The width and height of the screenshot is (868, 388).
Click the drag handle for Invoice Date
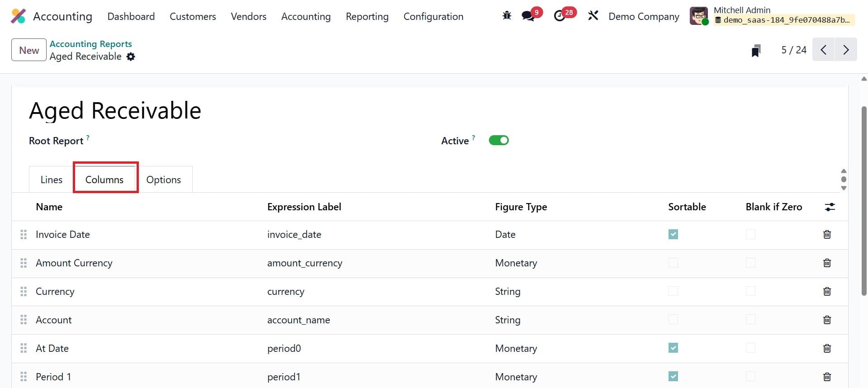click(x=24, y=234)
